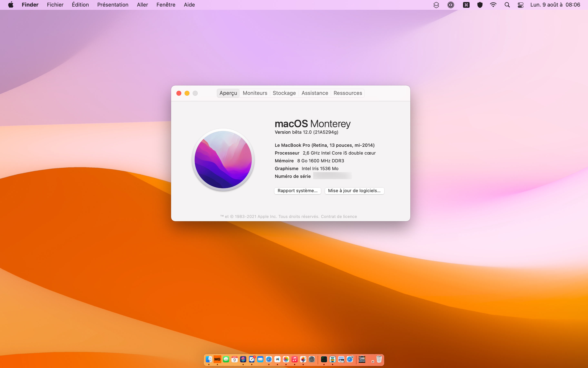Open the Contrat de licence link
This screenshot has height=368, width=588.
tap(339, 216)
